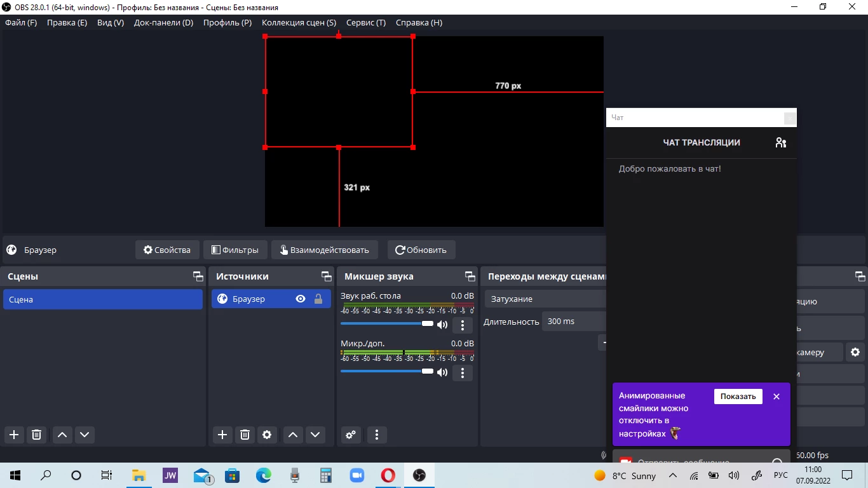The width and height of the screenshot is (868, 488).
Task: Toggle visibility eye of Браузер source
Action: (301, 299)
